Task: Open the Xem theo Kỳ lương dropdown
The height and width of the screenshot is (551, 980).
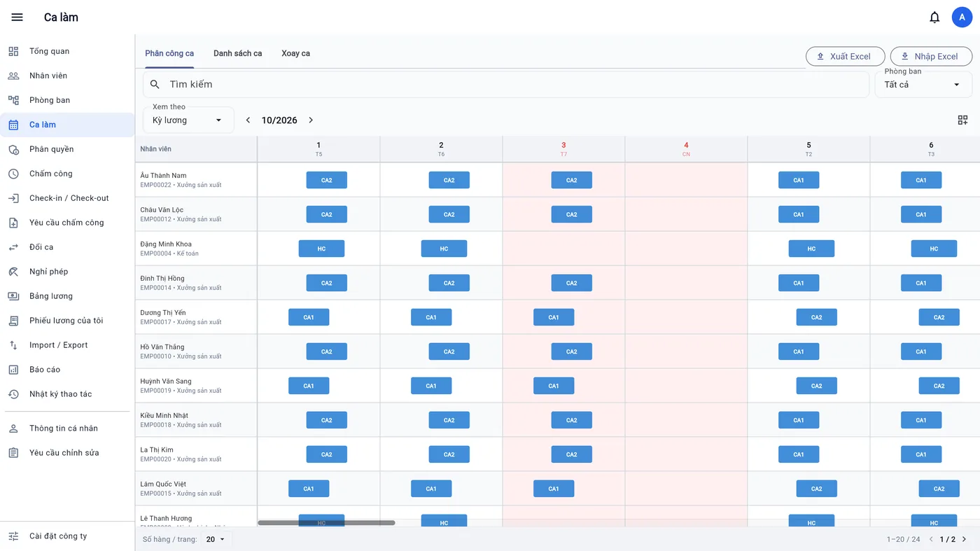Action: click(x=188, y=120)
